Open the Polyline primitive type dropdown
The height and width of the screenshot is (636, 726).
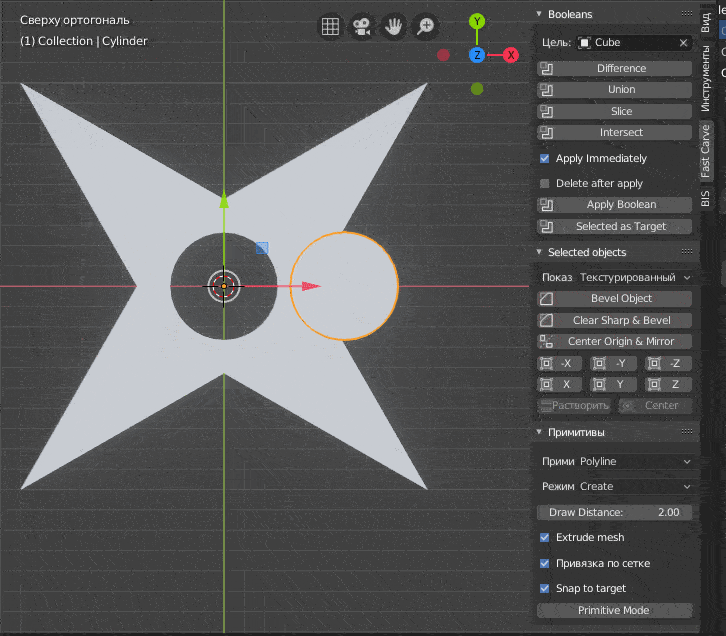coord(635,461)
